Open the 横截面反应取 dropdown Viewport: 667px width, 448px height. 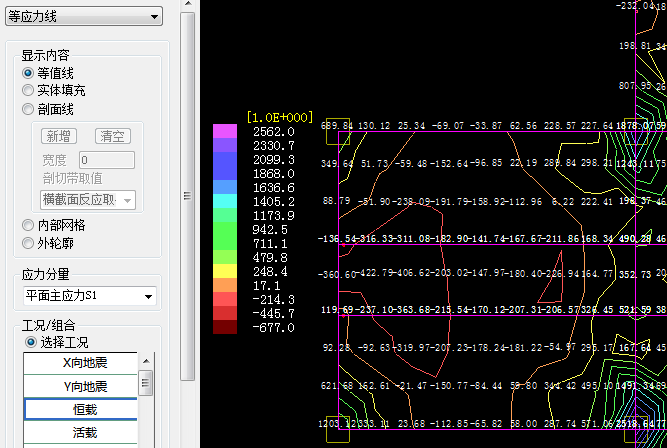88,200
